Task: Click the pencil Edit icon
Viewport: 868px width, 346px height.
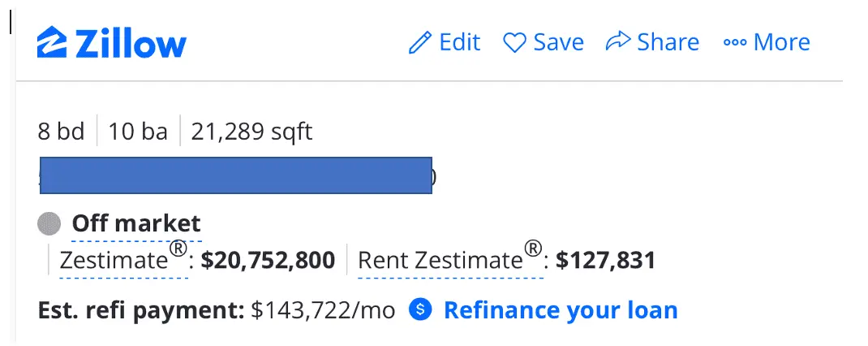Action: click(419, 42)
